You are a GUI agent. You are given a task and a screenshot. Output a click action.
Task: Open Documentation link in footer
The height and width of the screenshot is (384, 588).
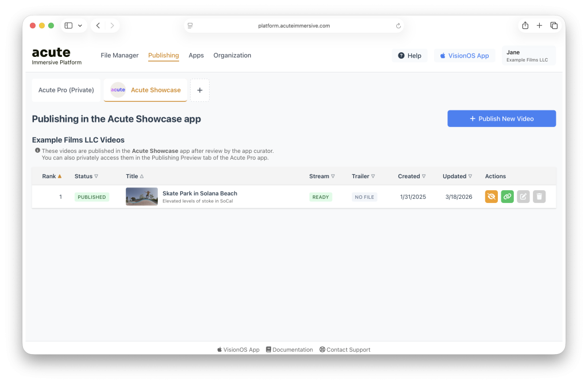coord(289,350)
